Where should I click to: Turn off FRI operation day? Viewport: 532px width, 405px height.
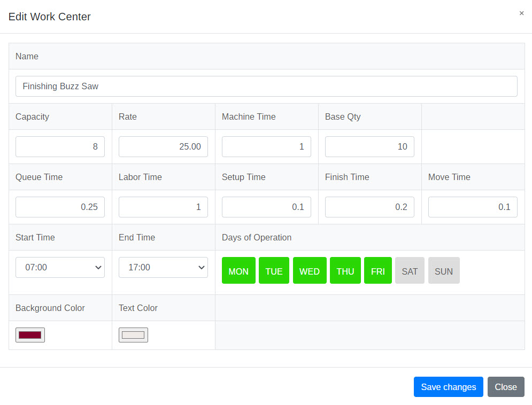coord(378,270)
